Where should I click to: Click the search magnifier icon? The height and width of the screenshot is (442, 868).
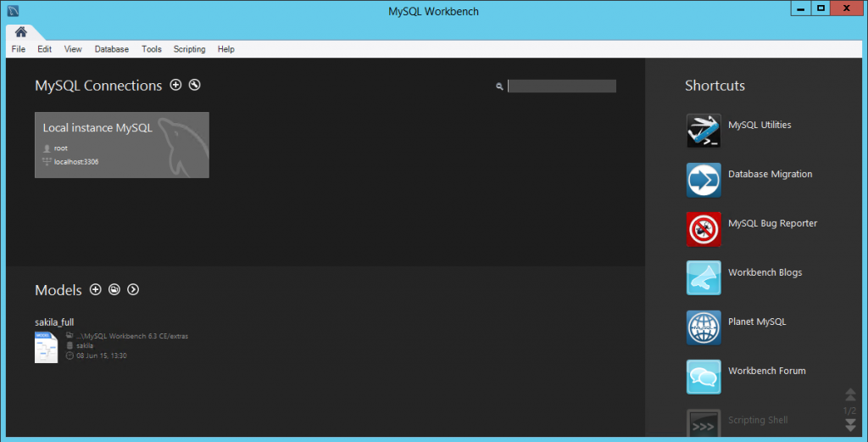499,87
